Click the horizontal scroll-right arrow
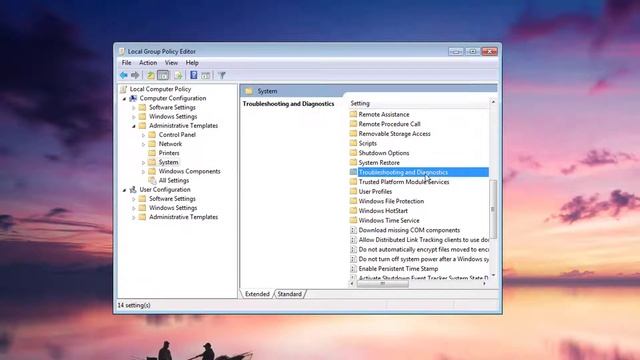The image size is (640, 360). (484, 284)
